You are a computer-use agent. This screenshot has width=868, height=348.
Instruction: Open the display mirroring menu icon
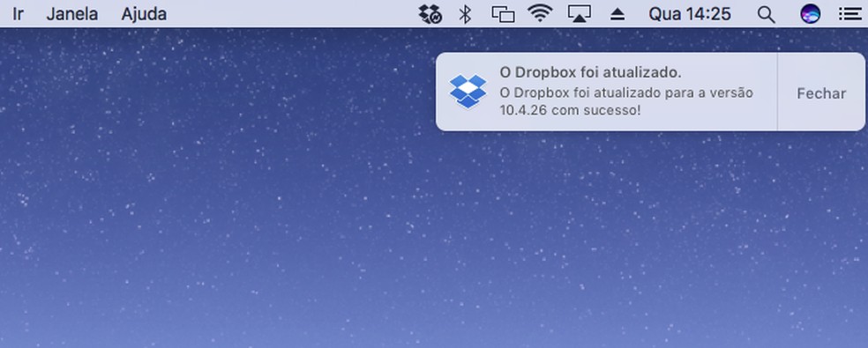point(503,14)
